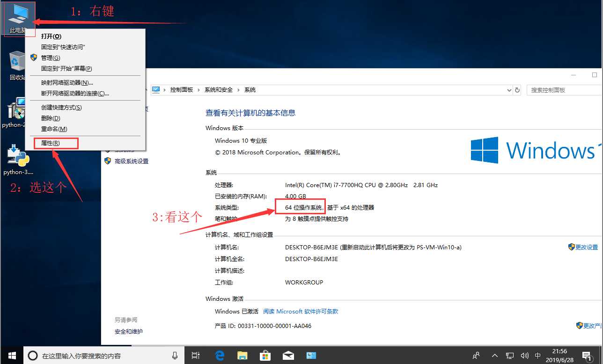
Task: Click the 4.00 GB installed memory value
Action: coord(295,196)
